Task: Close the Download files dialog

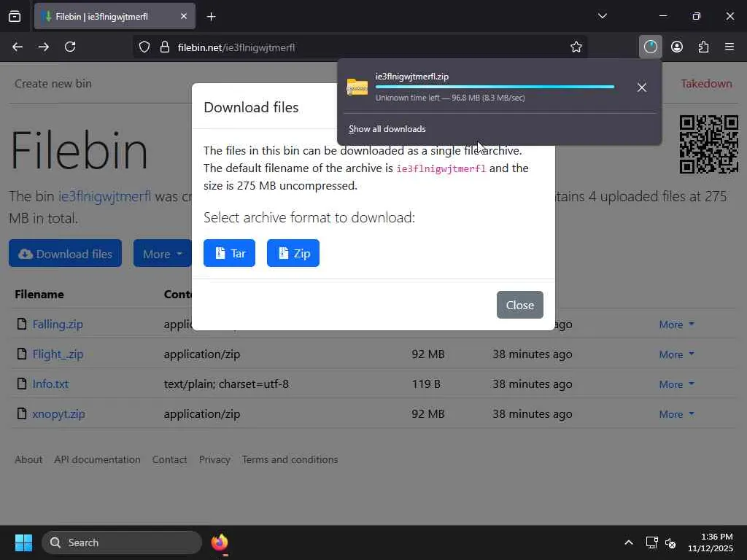Action: (x=519, y=305)
